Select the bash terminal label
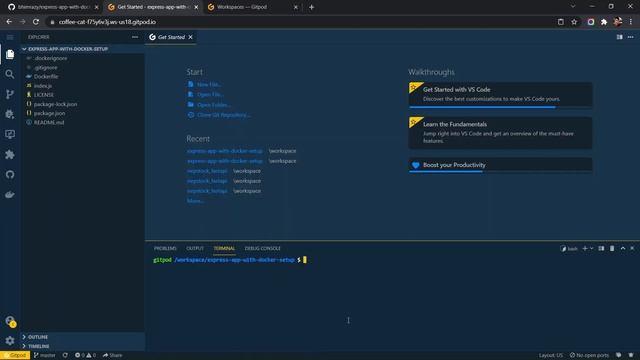The image size is (640, 360). (569, 248)
